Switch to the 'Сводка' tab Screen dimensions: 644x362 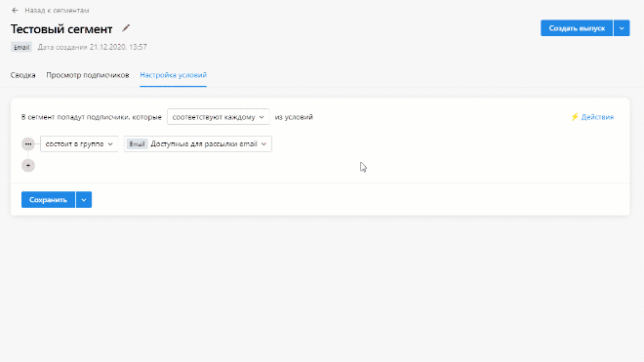click(23, 75)
